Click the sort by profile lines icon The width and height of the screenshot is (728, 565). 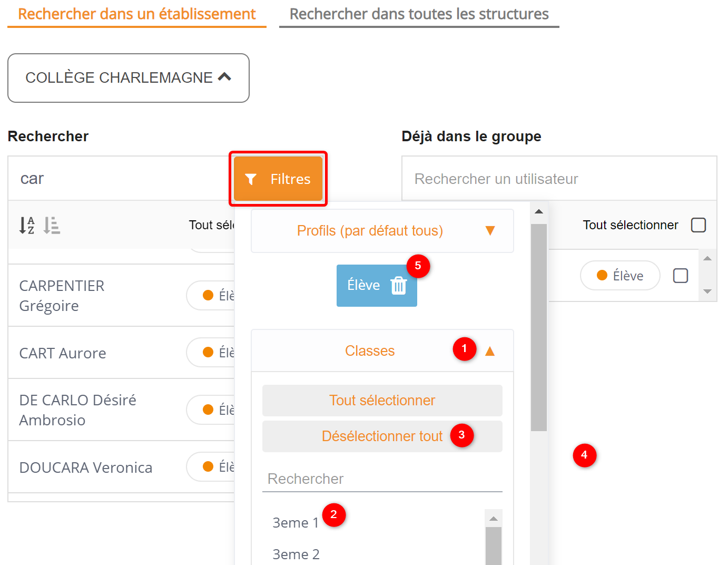52,226
